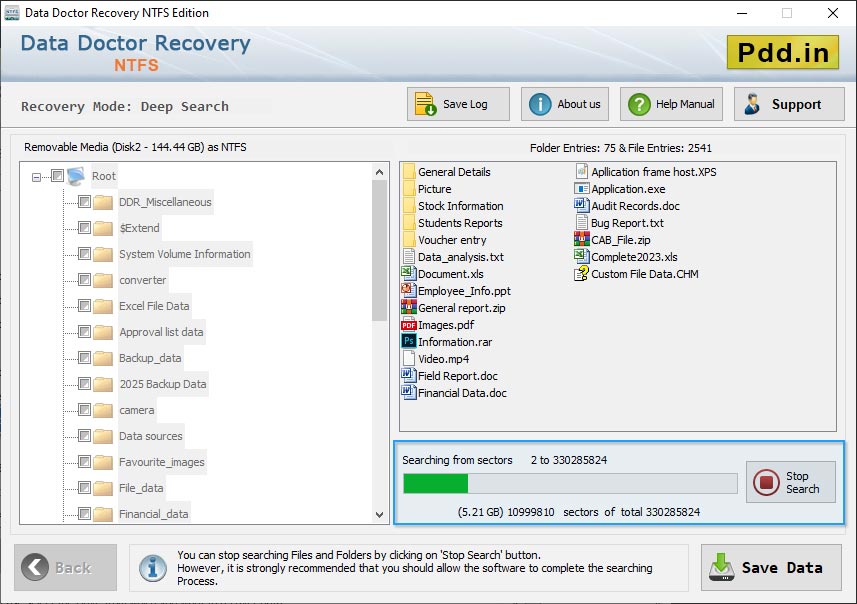
Task: Select the Backup_data tree item
Action: (150, 358)
